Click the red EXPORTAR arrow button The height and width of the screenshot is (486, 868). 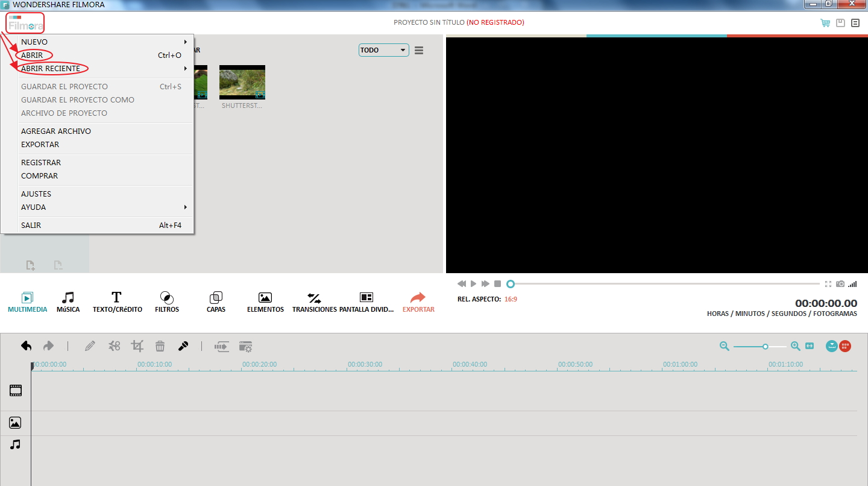[x=418, y=302]
